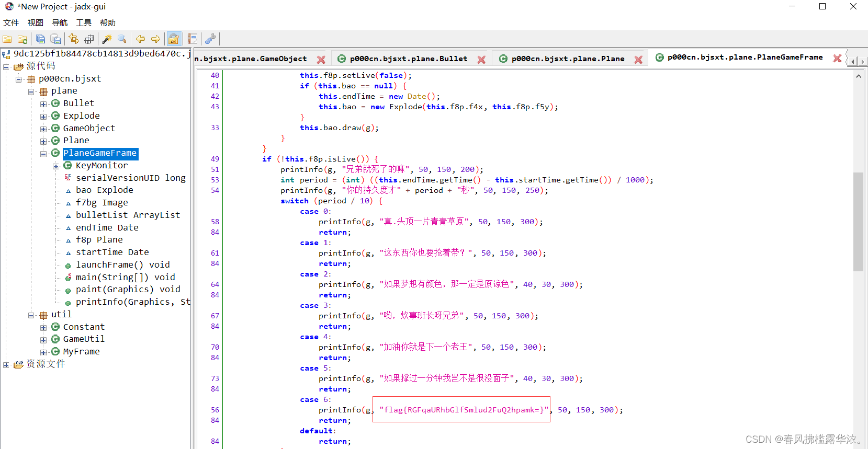Toggle the deobfuscation padlock button
Image resolution: width=868 pixels, height=449 pixels.
tap(174, 39)
